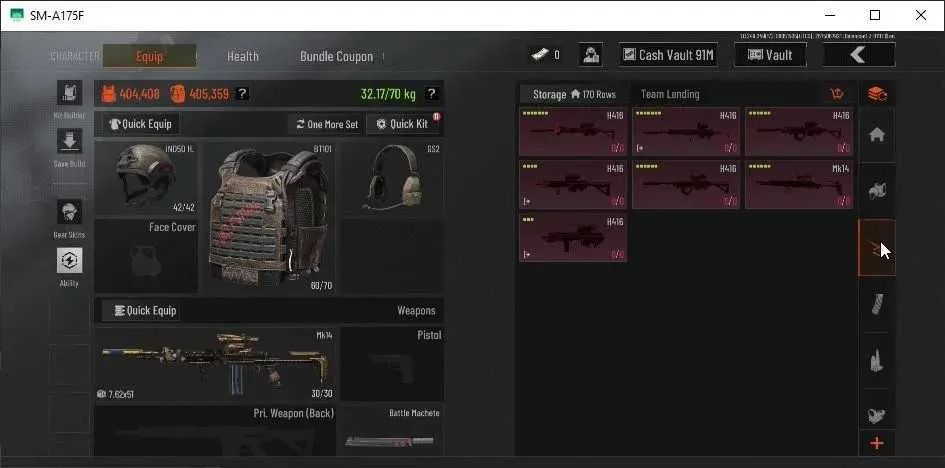The height and width of the screenshot is (468, 945).
Task: Switch to the Team Lending tab
Action: (670, 95)
